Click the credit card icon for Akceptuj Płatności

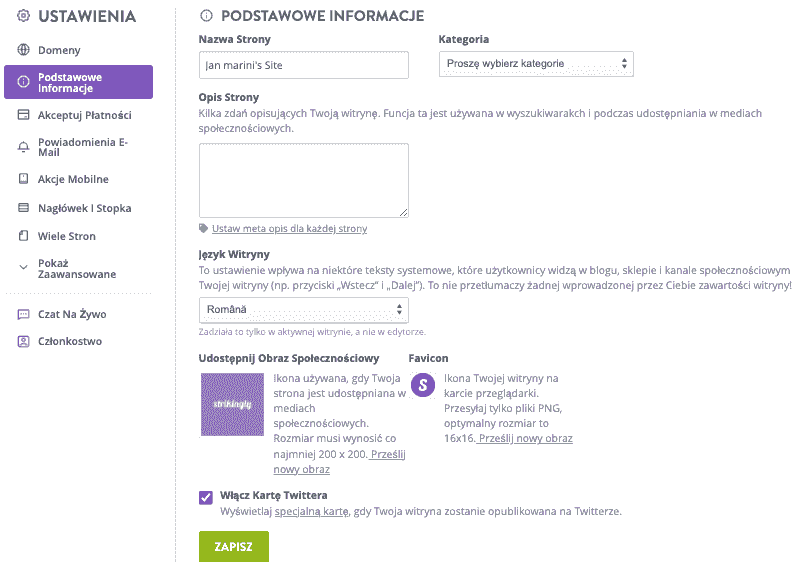click(23, 115)
